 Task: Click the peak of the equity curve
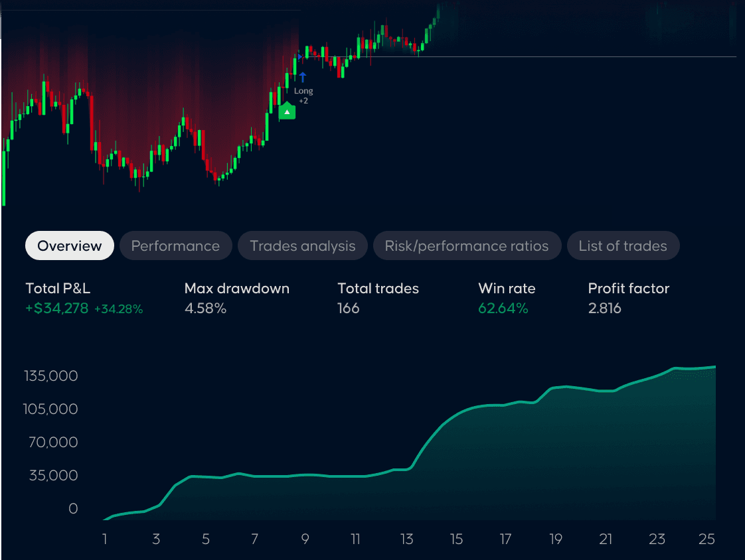[x=710, y=366]
